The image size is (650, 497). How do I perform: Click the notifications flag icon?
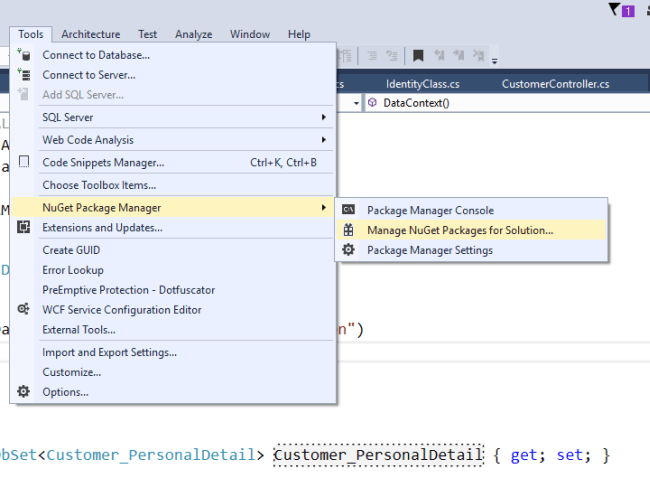pos(614,10)
